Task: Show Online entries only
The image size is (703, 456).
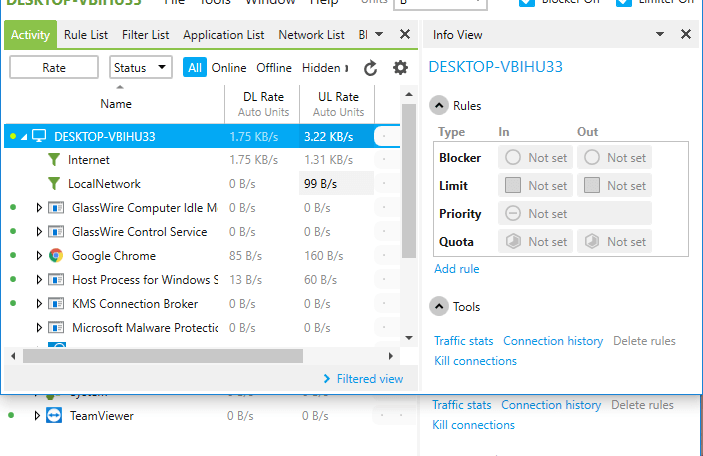Action: (229, 68)
